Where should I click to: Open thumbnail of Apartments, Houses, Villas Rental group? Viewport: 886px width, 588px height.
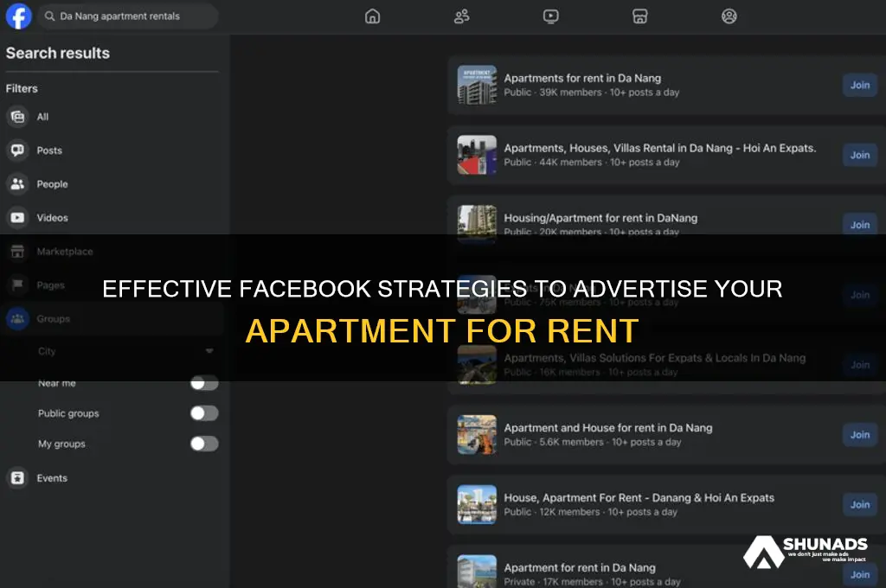[477, 156]
